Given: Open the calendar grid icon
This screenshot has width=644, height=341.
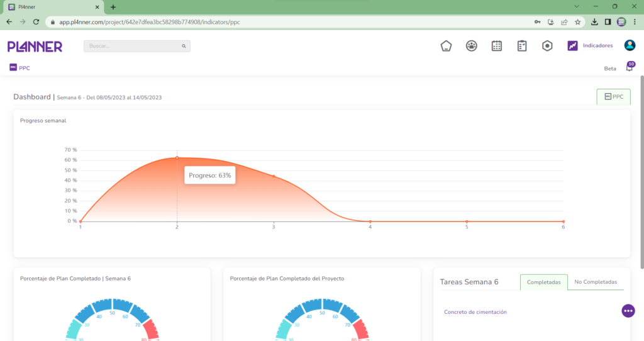Looking at the screenshot, I should [496, 46].
